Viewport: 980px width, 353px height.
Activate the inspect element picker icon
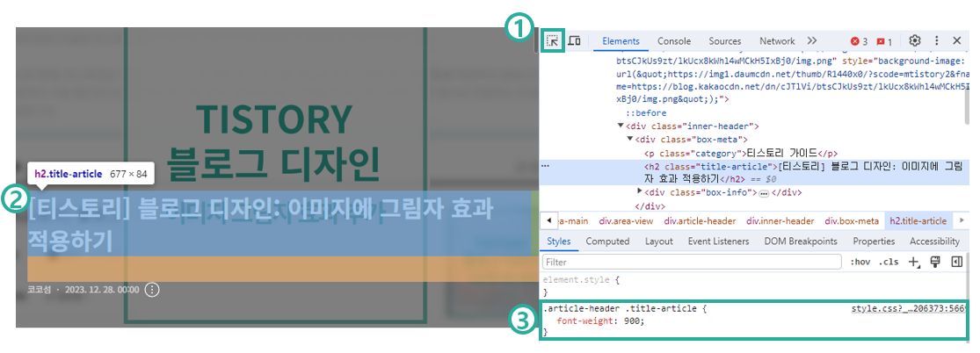(x=553, y=41)
